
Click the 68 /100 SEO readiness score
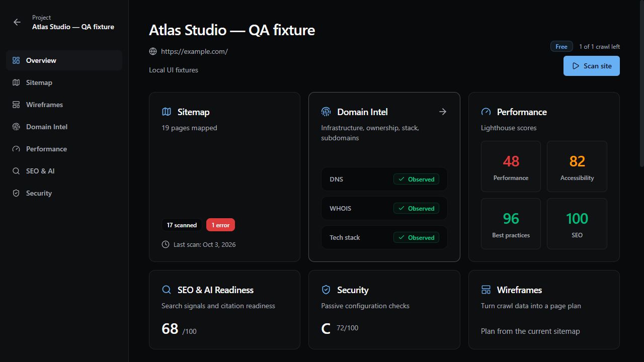(179, 329)
